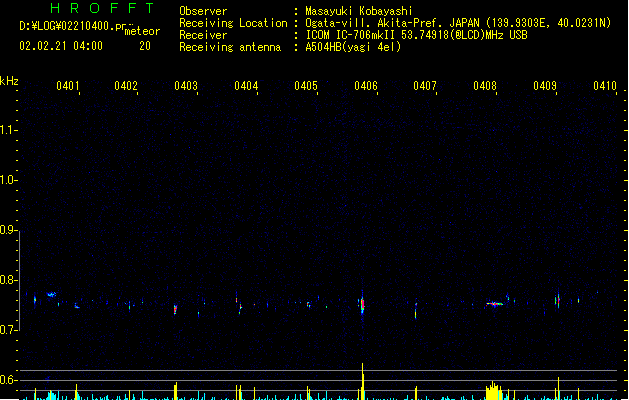The image size is (629, 400).
Task: Click the kHz axis unit label
Action: point(9,81)
